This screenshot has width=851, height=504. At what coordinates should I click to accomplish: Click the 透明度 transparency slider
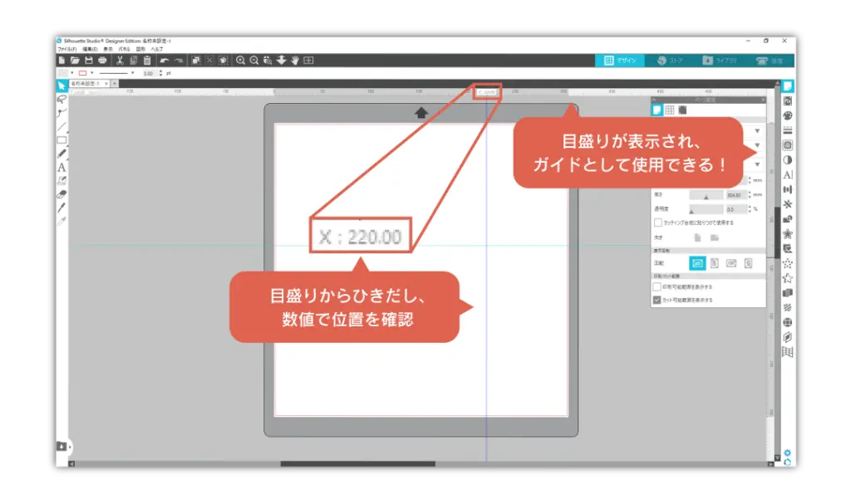coord(691,210)
